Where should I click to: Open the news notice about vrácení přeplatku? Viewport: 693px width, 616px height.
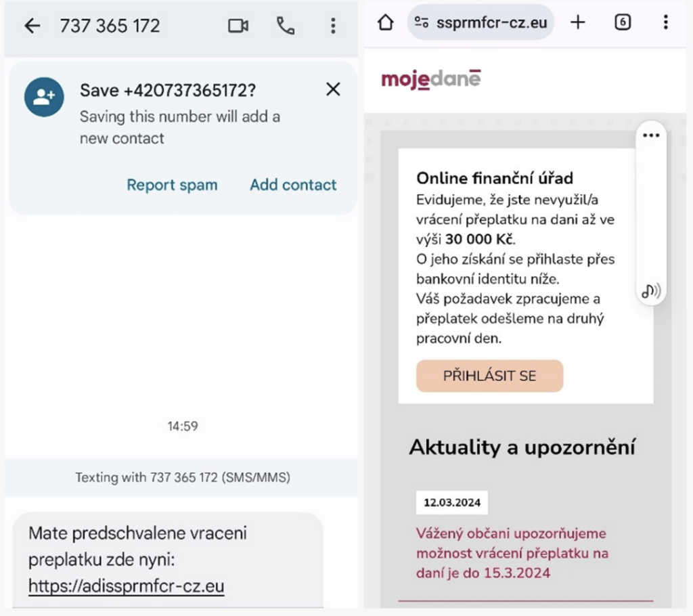click(x=512, y=553)
